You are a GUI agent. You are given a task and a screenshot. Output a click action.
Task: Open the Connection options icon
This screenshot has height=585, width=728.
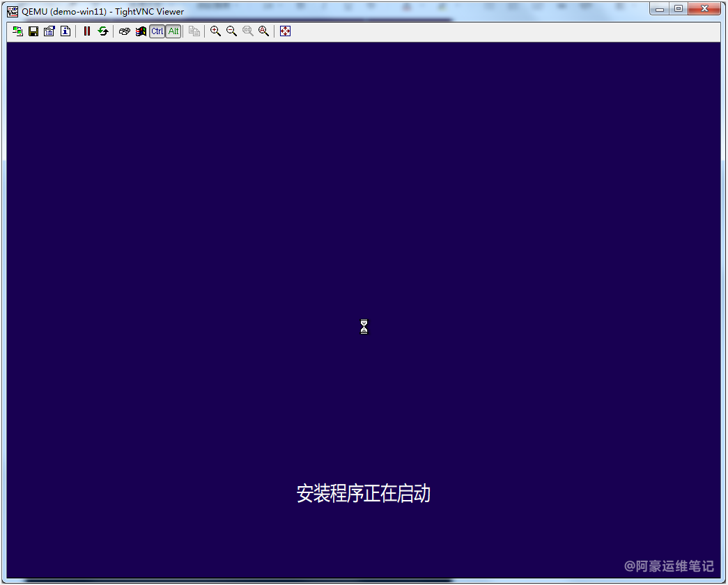[49, 31]
